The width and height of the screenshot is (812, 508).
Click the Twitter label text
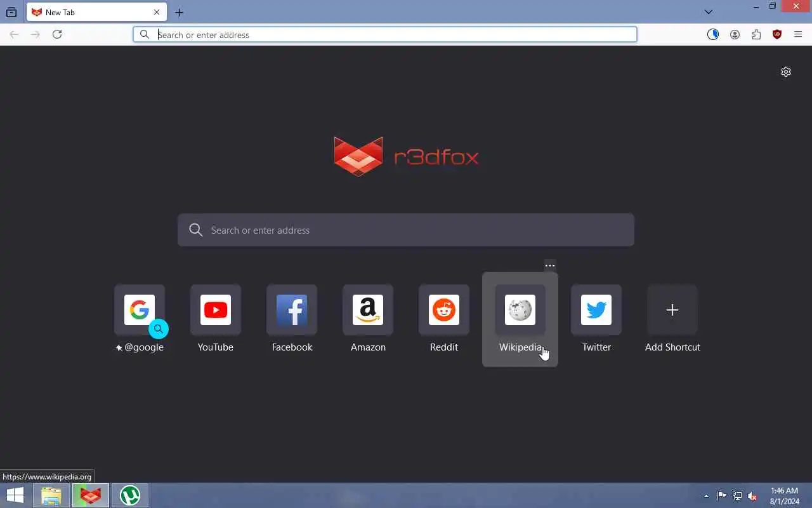tap(596, 347)
